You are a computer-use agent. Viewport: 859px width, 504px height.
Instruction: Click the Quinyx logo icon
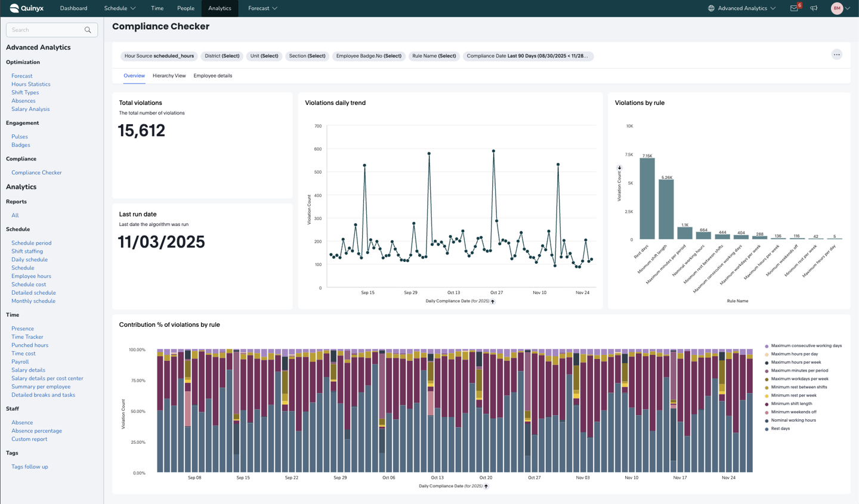pos(14,8)
